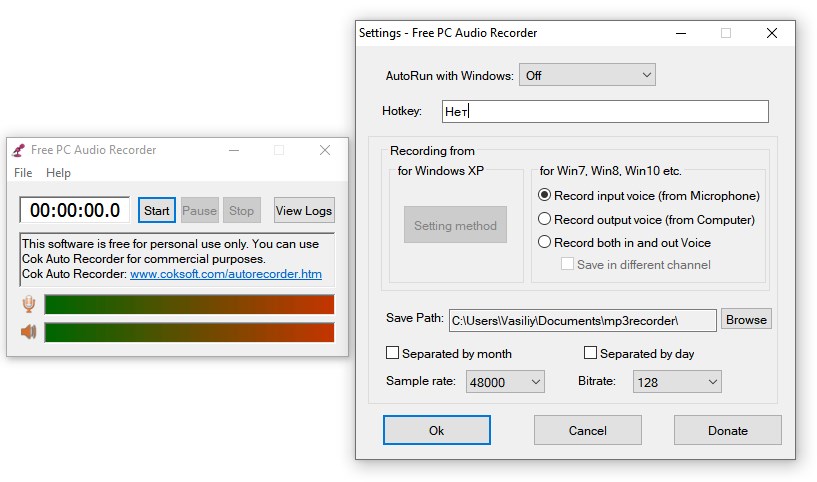
Task: Toggle Separated by day checkbox
Action: (x=590, y=354)
